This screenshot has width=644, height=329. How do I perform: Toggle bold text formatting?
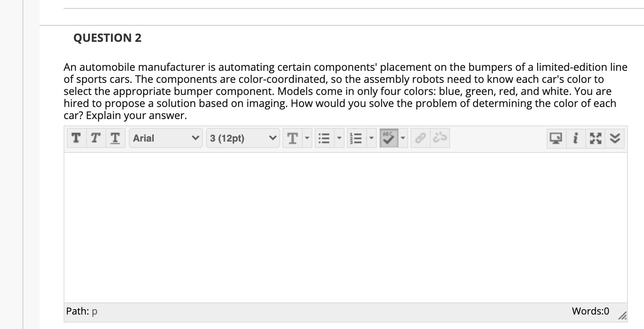tap(76, 138)
